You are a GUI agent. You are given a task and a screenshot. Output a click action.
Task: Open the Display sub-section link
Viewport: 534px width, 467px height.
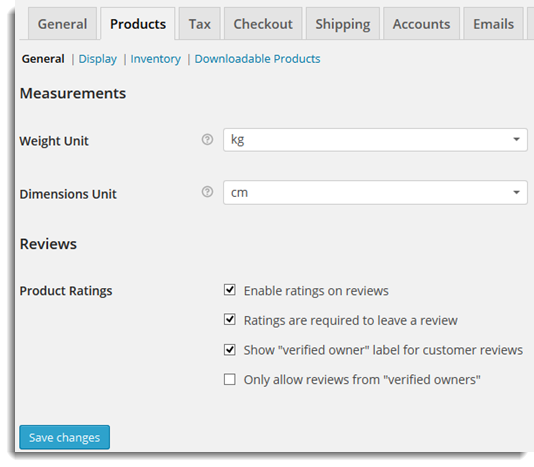(98, 59)
